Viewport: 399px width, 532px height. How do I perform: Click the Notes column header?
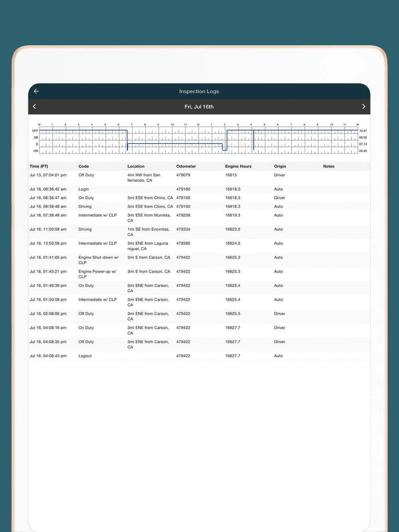pos(328,166)
